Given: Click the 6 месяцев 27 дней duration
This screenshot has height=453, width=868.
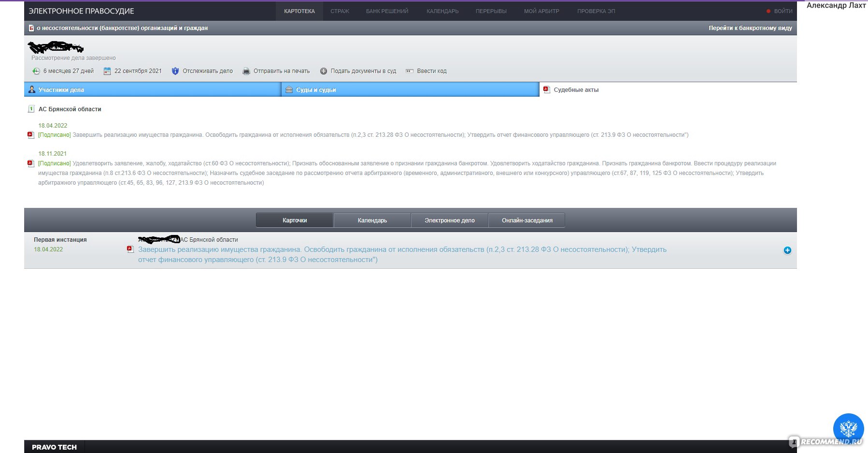Looking at the screenshot, I should point(69,71).
